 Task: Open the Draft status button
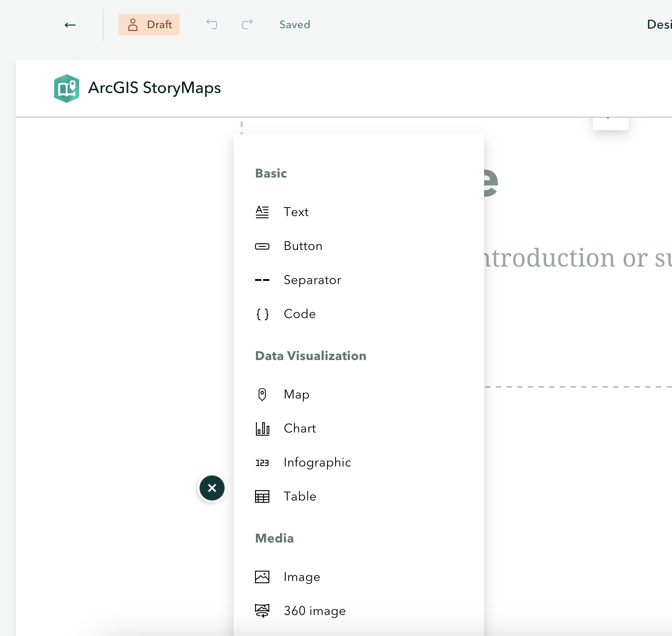[149, 25]
